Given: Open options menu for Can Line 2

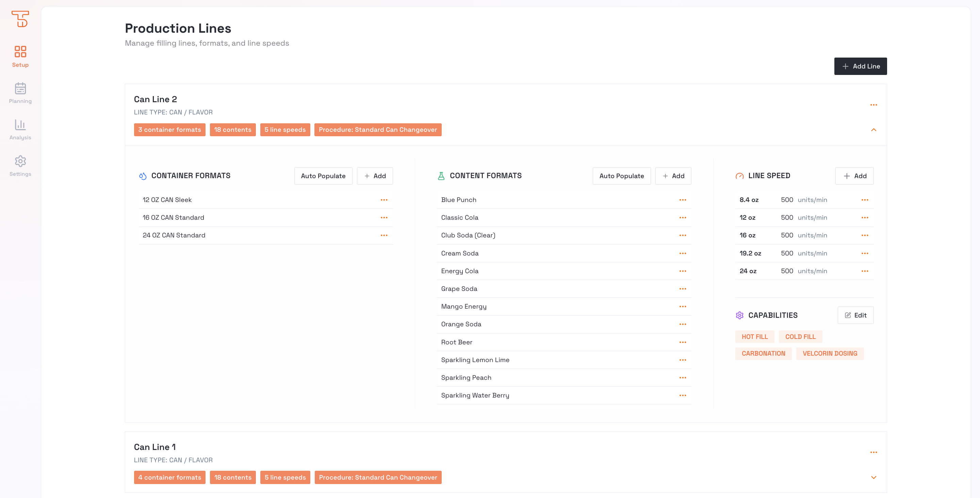Looking at the screenshot, I should point(873,105).
